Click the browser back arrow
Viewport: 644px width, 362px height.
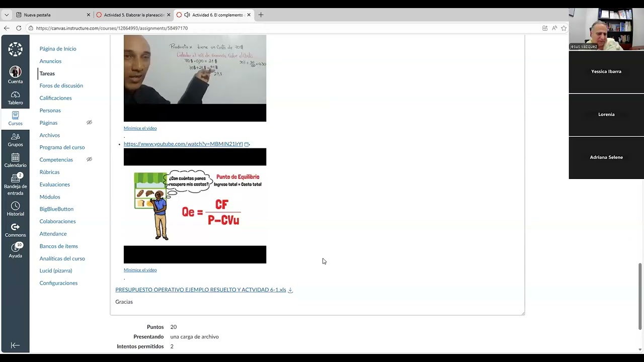click(x=7, y=28)
